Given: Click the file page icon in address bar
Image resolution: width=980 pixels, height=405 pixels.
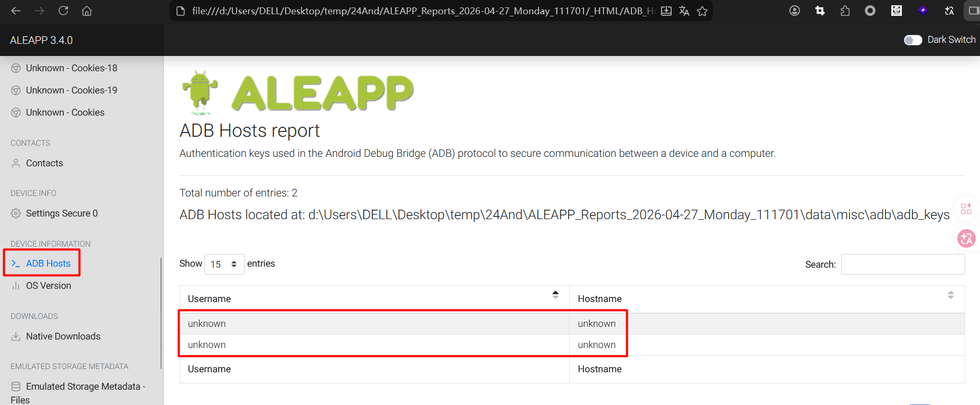Looking at the screenshot, I should point(181,11).
